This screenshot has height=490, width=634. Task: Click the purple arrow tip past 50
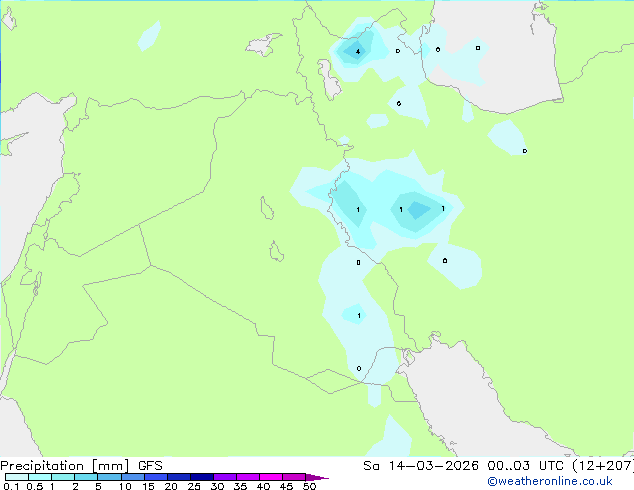coord(317,477)
